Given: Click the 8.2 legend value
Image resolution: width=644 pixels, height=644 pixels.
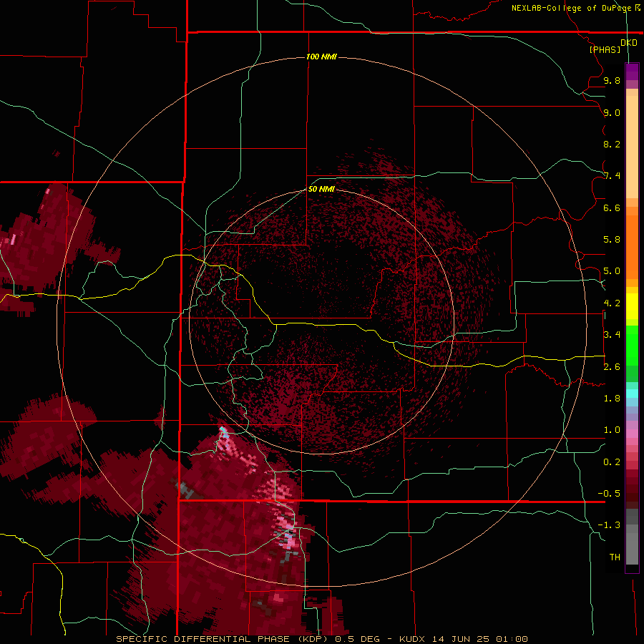Looking at the screenshot, I should (612, 144).
